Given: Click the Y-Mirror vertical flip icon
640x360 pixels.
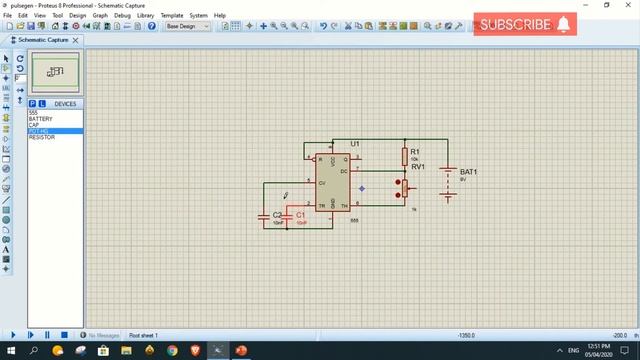Looking at the screenshot, I should (x=20, y=100).
